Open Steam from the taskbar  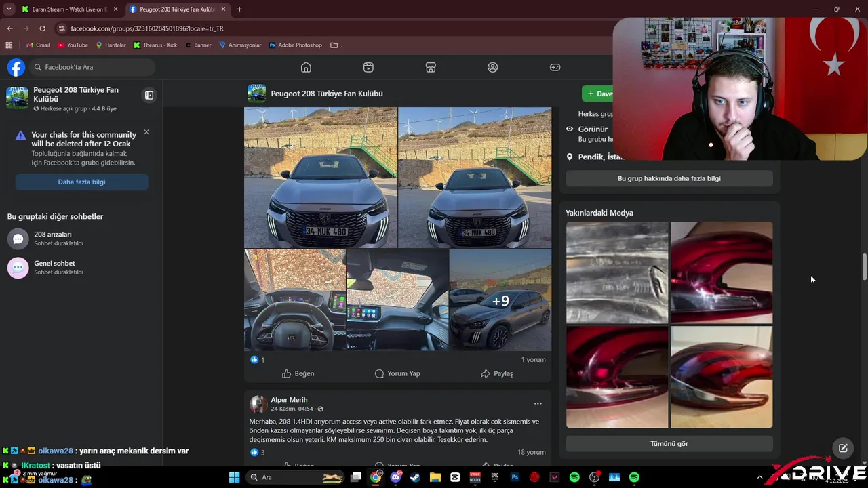point(415,477)
